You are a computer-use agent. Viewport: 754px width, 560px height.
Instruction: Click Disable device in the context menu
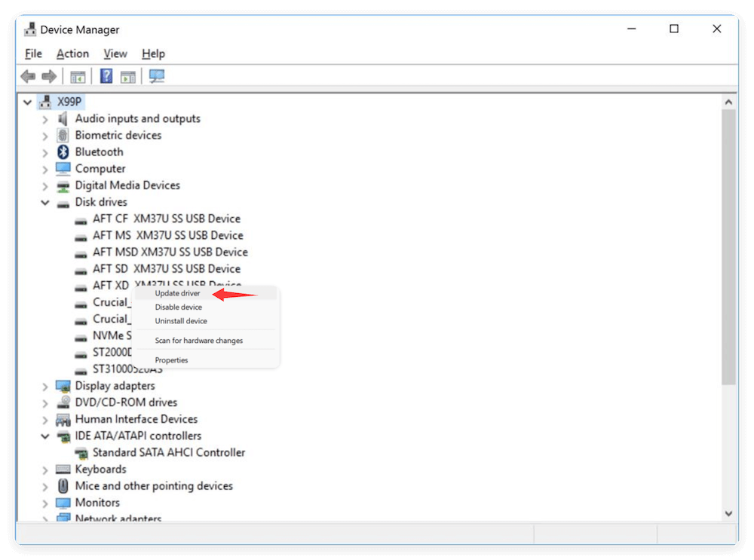(x=178, y=307)
